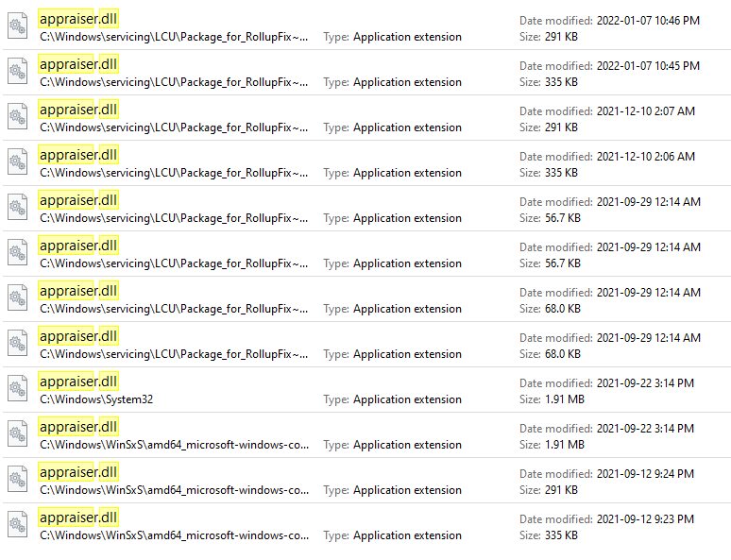
Task: Click the appraiser.dll name modified 2022-01-07 10:46 PM
Action: (x=78, y=19)
